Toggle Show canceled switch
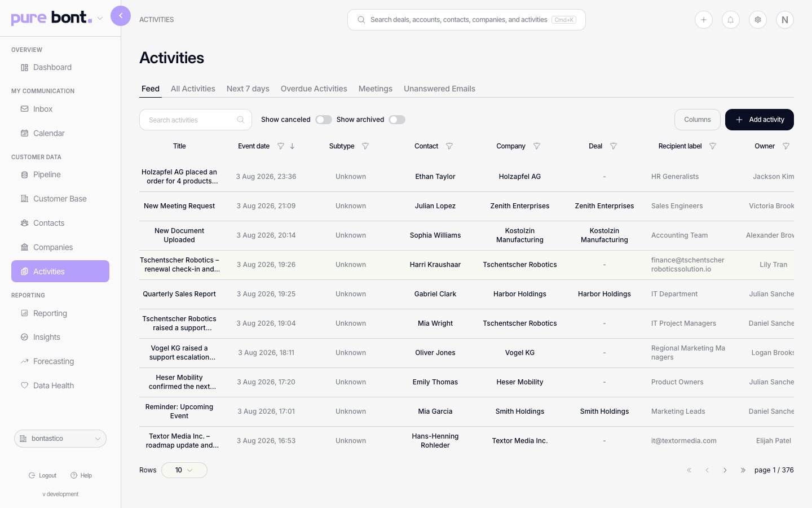Image resolution: width=812 pixels, height=508 pixels. click(324, 120)
